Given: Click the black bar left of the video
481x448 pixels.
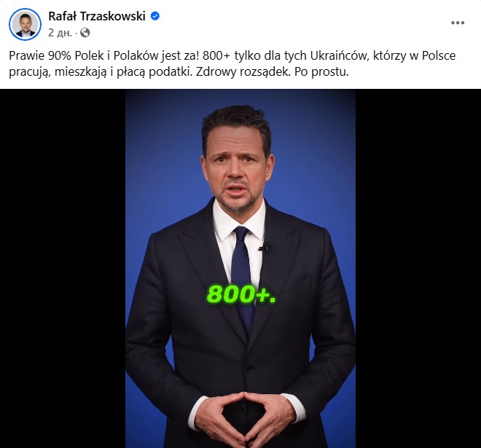Looking at the screenshot, I should (x=63, y=268).
